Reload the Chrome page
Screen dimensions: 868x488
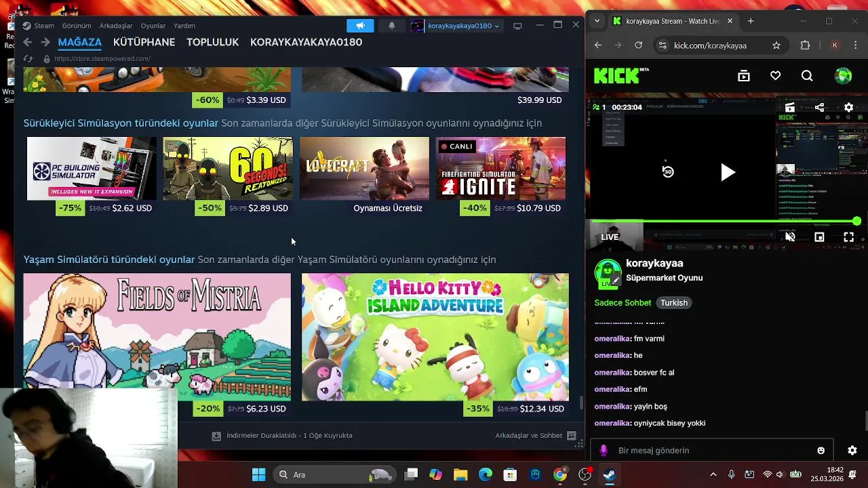(638, 45)
